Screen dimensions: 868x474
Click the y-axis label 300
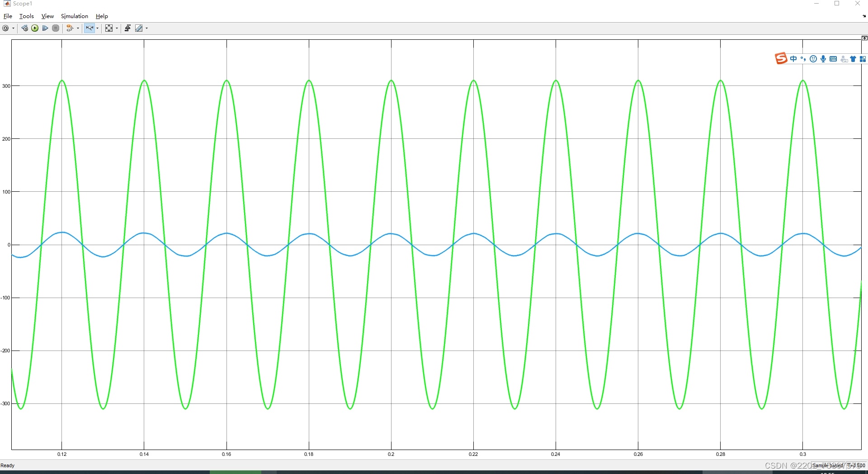click(6, 86)
